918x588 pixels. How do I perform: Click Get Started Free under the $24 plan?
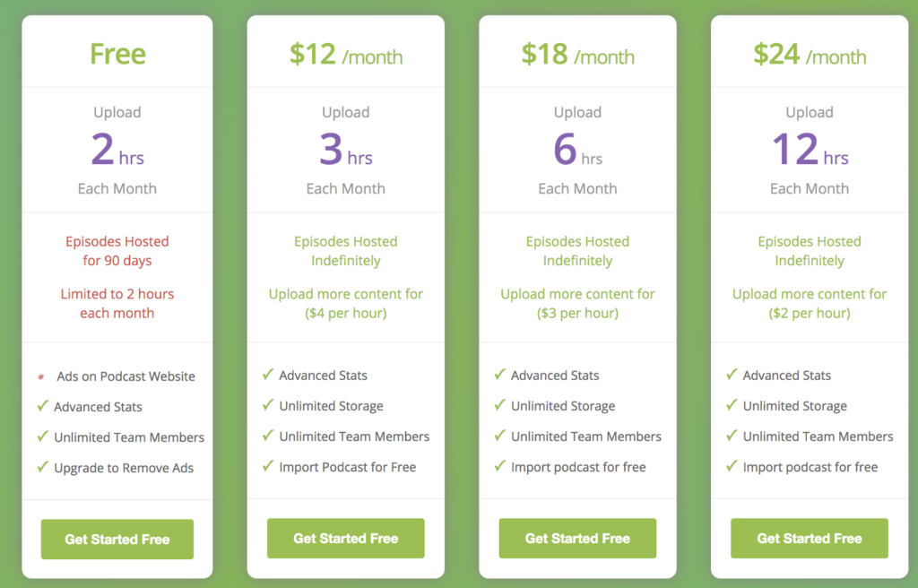pos(809,539)
